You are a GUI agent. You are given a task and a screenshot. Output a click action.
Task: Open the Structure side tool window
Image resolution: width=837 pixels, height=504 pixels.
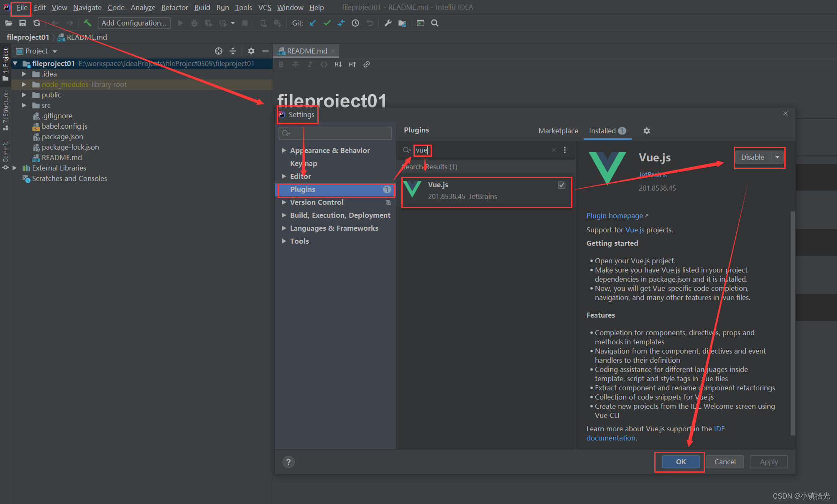tap(5, 111)
